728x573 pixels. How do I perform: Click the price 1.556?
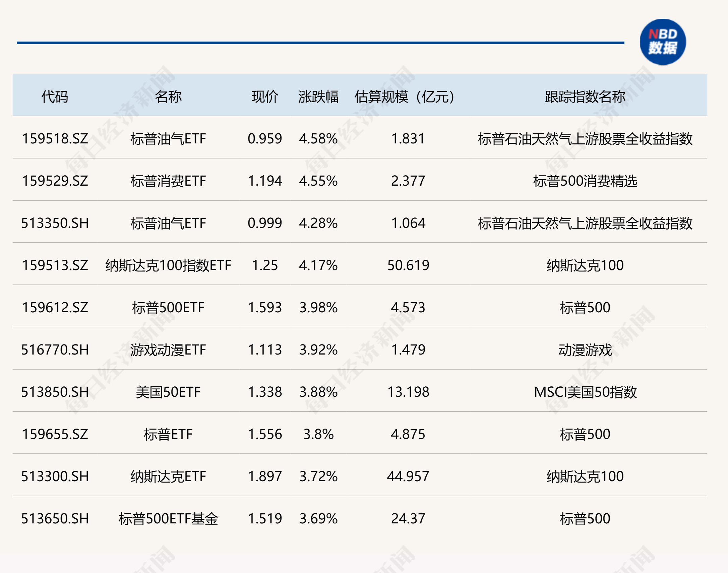pos(265,434)
